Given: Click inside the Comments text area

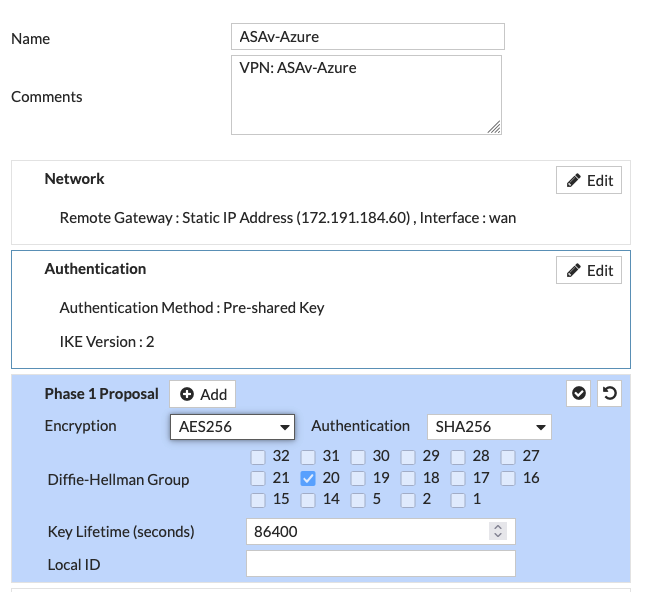Looking at the screenshot, I should tap(365, 94).
